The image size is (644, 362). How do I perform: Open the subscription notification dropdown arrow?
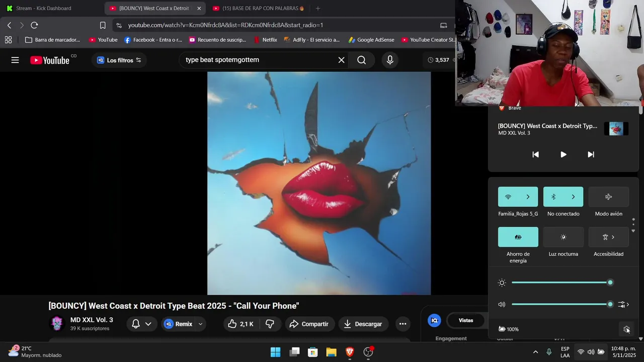[x=148, y=324]
